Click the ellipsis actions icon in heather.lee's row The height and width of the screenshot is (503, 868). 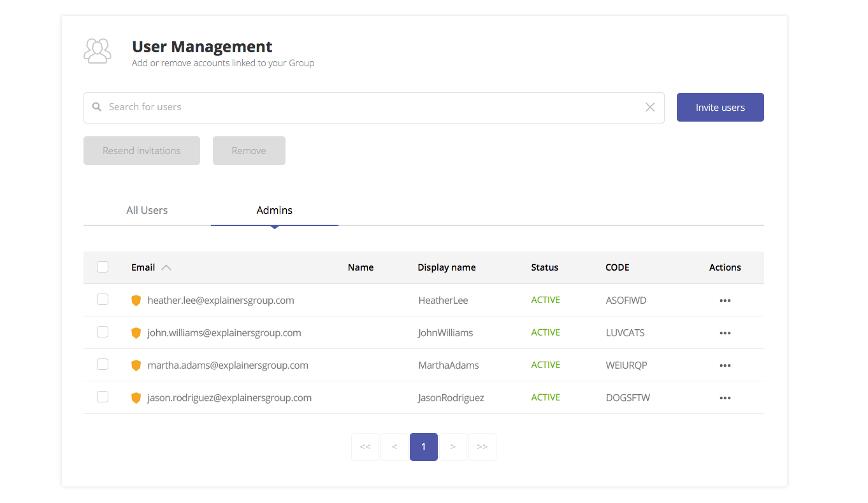[x=725, y=300]
